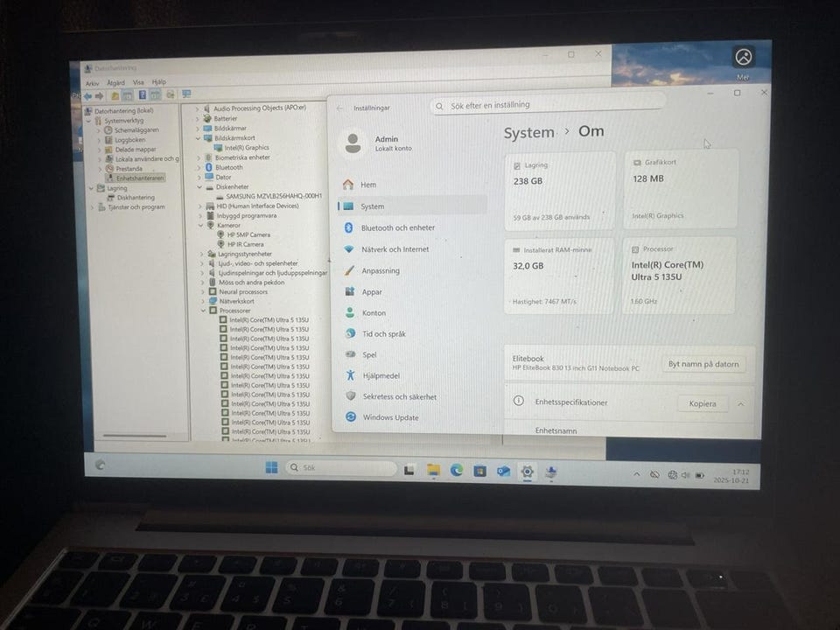Open Åtgärd menu in Datorhantering
Viewport: 840px width, 630px height.
click(115, 82)
